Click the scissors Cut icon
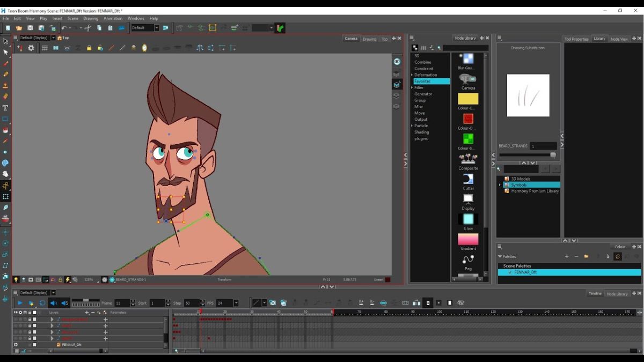 (x=88, y=28)
